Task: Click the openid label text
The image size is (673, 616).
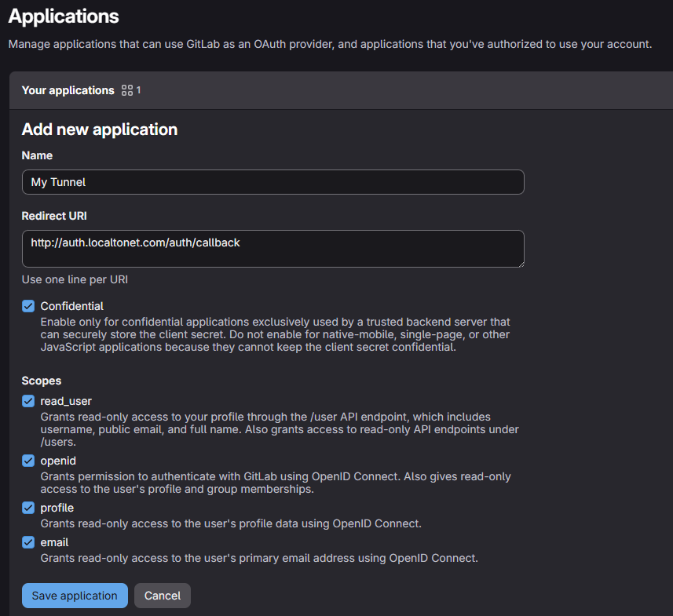Action: [x=58, y=461]
